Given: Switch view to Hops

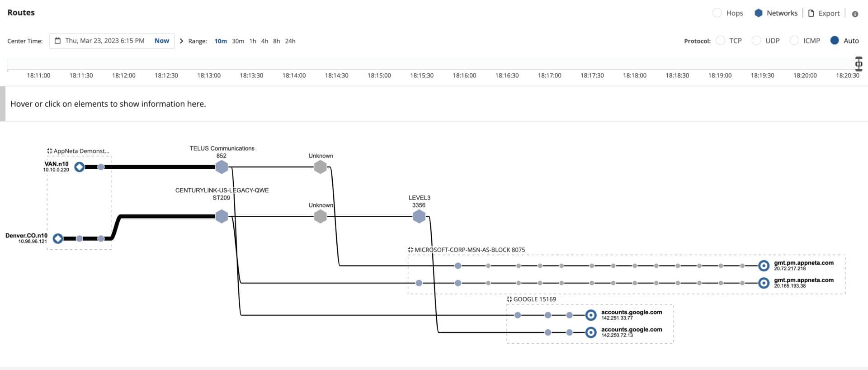Looking at the screenshot, I should 717,13.
